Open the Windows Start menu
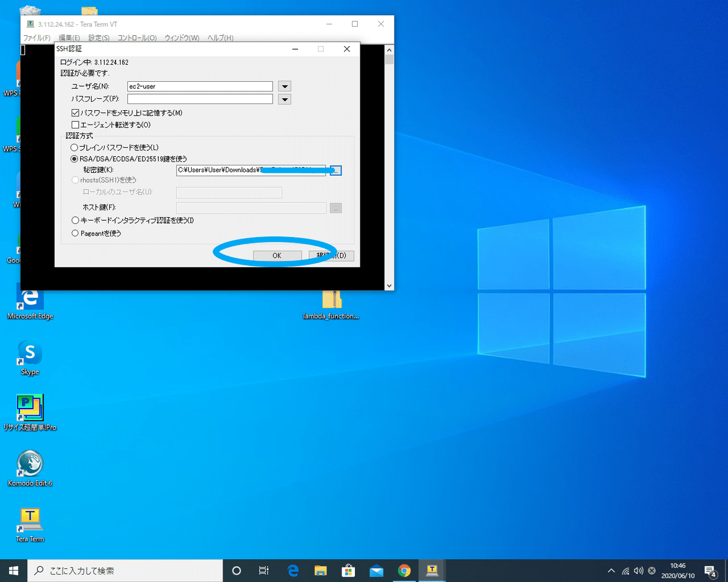 (x=13, y=570)
